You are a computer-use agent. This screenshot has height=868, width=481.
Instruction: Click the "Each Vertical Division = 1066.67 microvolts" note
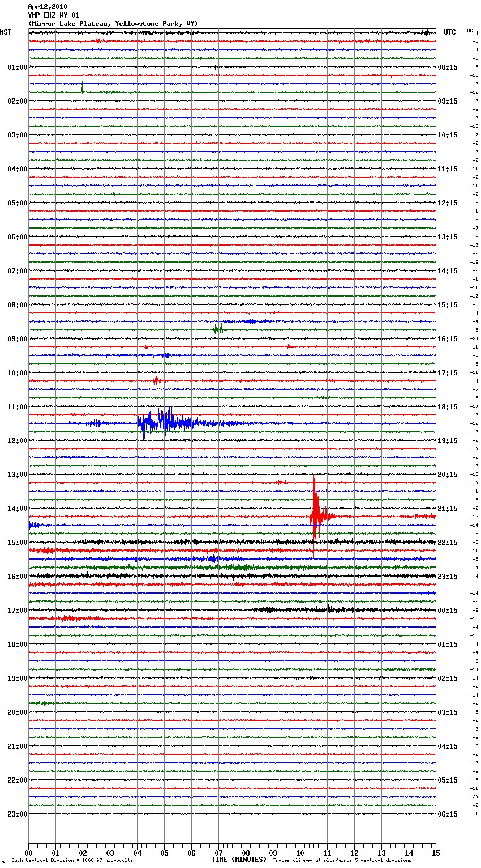pos(72,861)
